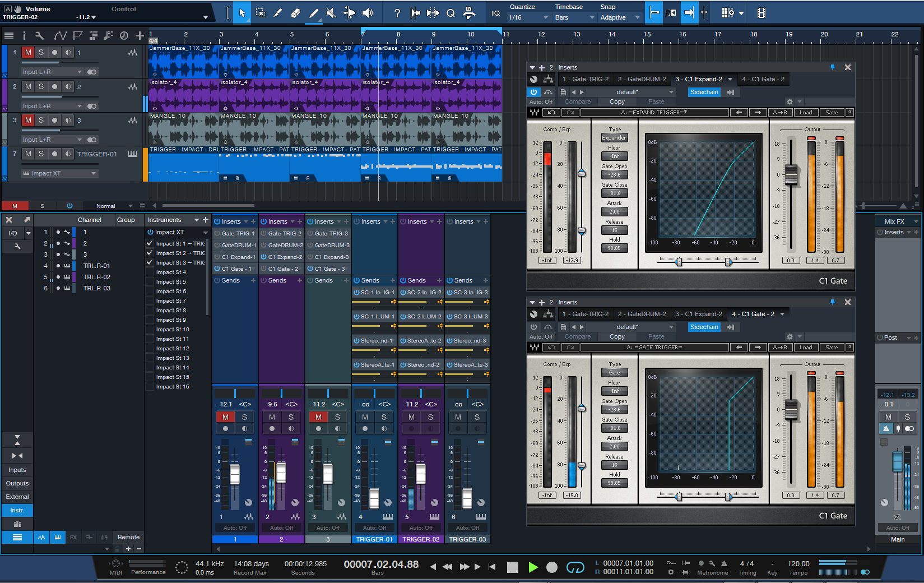Click Copy in the C1 Gate plugin window
Image resolution: width=924 pixels, height=583 pixels.
point(617,337)
